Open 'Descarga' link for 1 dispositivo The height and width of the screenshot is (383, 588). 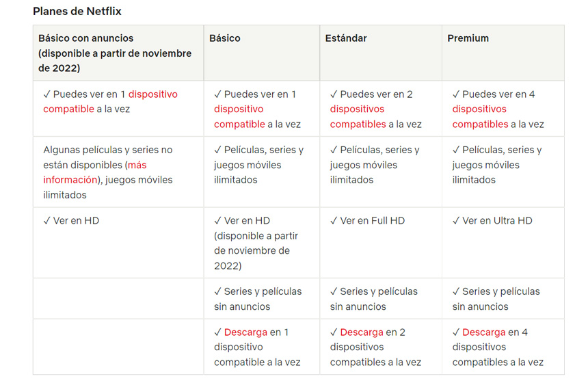coord(245,332)
